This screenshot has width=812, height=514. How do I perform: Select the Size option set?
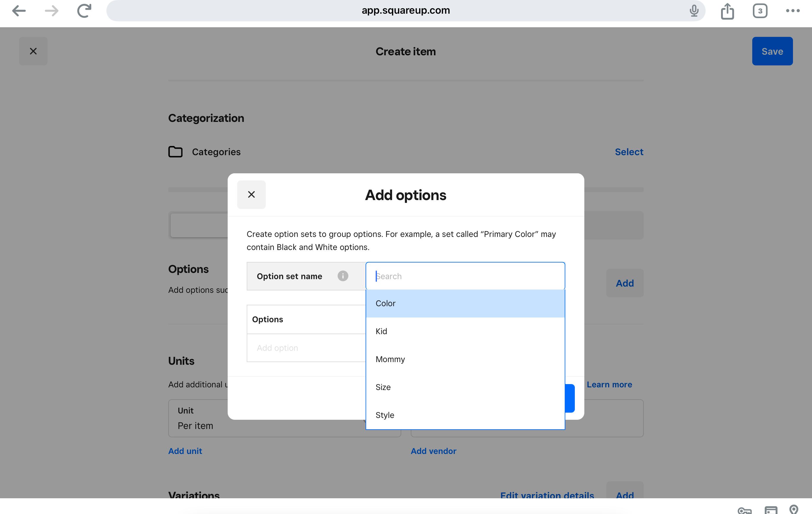(465, 387)
